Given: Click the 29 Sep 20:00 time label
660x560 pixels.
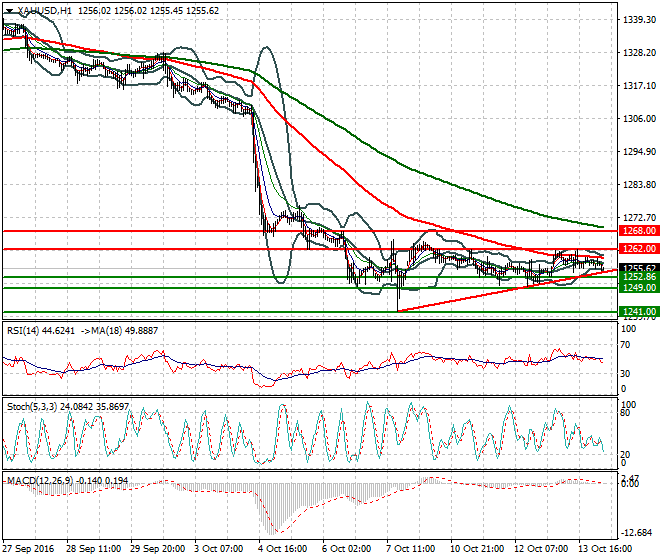Looking at the screenshot, I should coord(157,549).
